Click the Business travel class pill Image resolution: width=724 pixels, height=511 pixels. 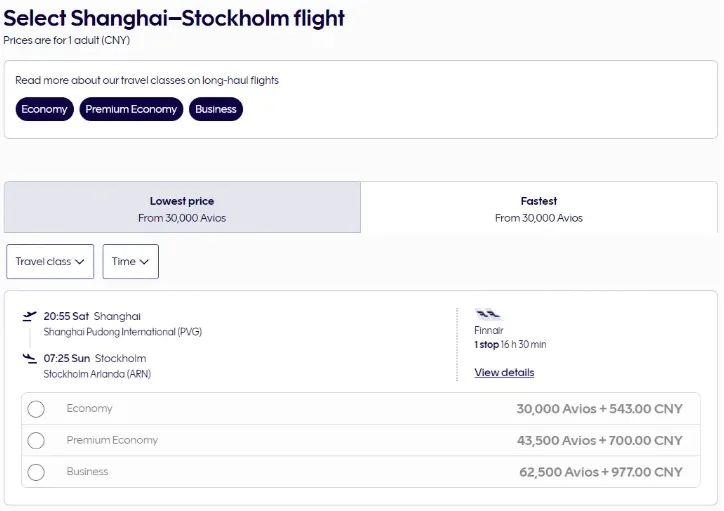coord(216,109)
